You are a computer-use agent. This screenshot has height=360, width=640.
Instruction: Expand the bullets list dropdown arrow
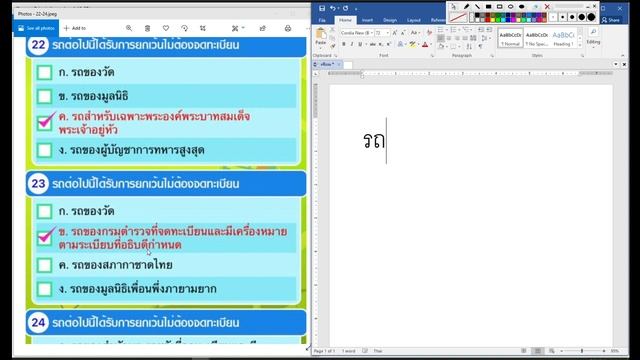pyautogui.click(x=447, y=30)
